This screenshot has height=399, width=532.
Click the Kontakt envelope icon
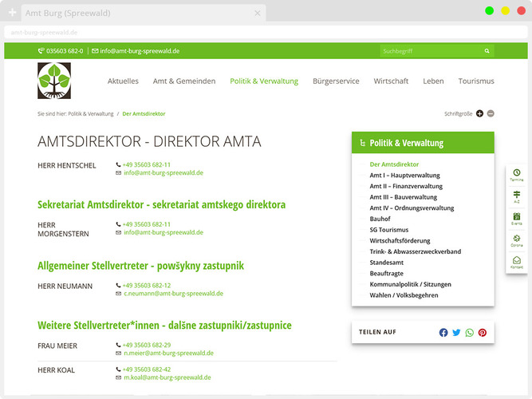click(x=516, y=261)
